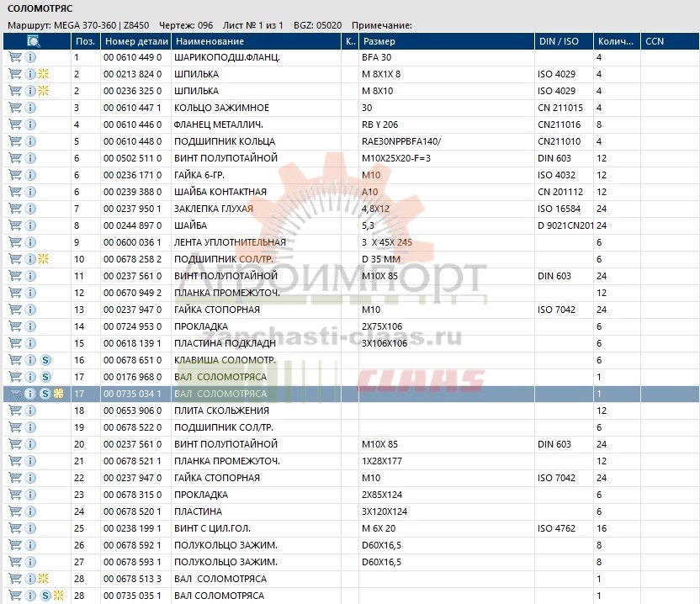Viewport: 700px width, 604px height.
Task: Select ШАЙБА 5,3 name cell
Action: (191, 225)
